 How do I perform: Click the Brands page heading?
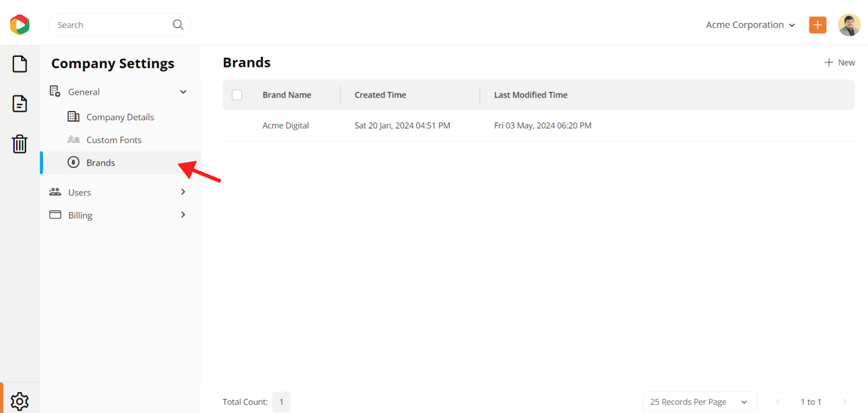(247, 62)
